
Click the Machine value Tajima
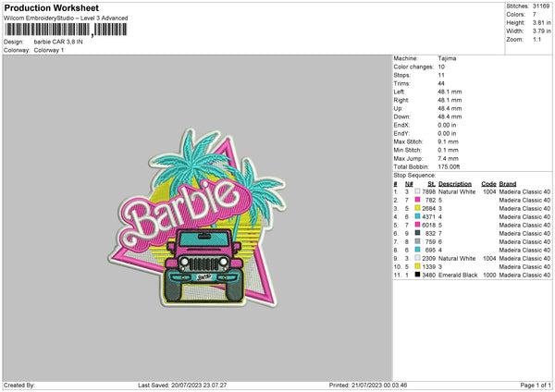pos(447,58)
